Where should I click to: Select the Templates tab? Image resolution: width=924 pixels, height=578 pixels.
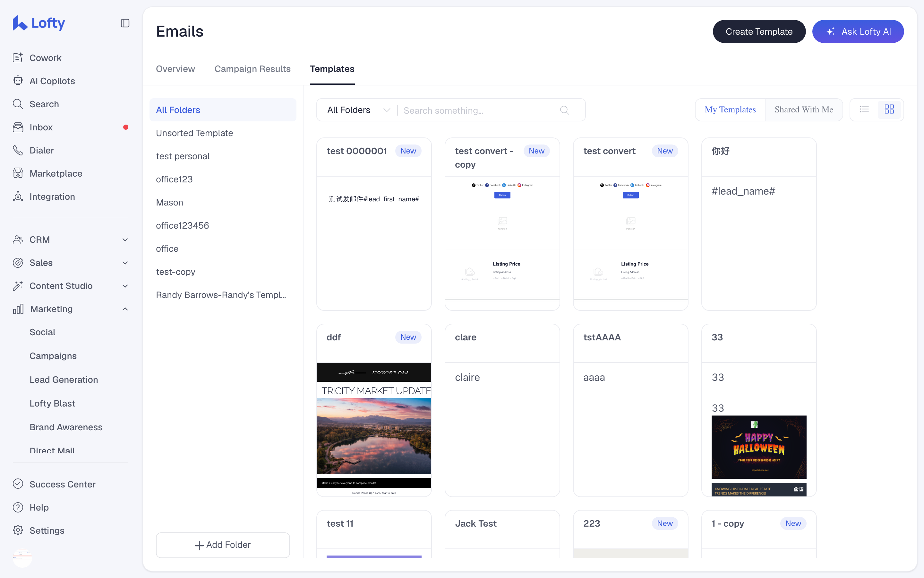click(332, 69)
